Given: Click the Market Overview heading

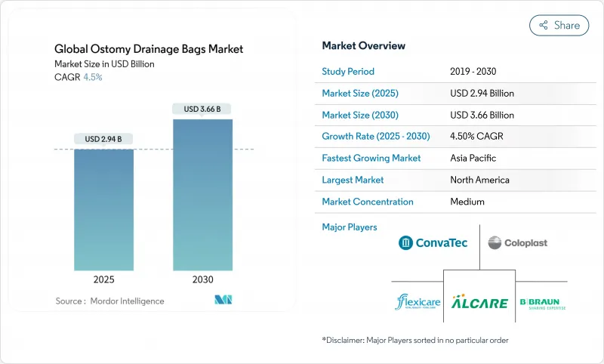Looking at the screenshot, I should point(363,46).
